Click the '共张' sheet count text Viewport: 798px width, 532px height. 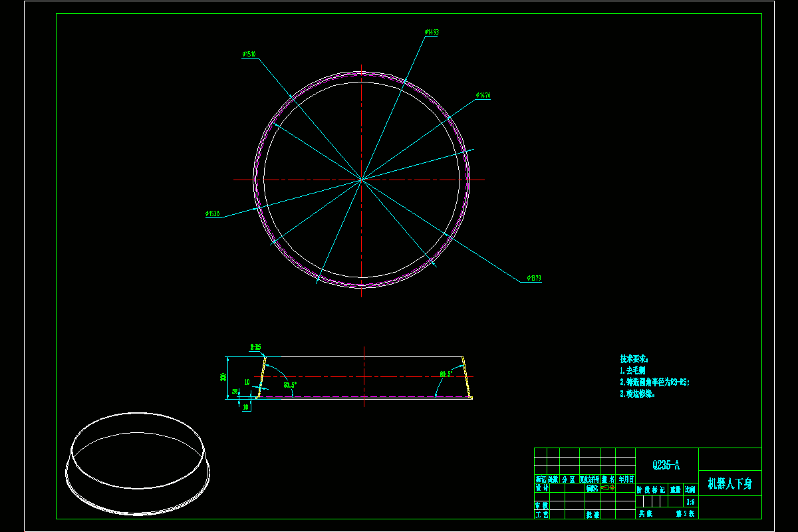pos(646,513)
